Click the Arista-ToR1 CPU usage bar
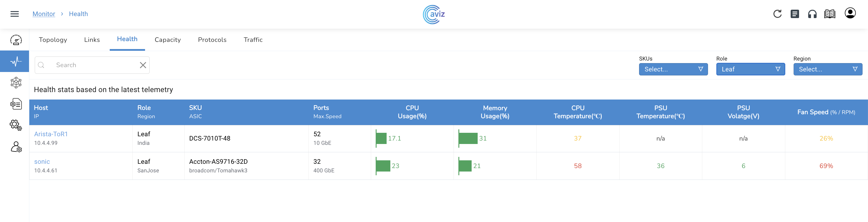The width and height of the screenshot is (868, 222). pyautogui.click(x=381, y=138)
